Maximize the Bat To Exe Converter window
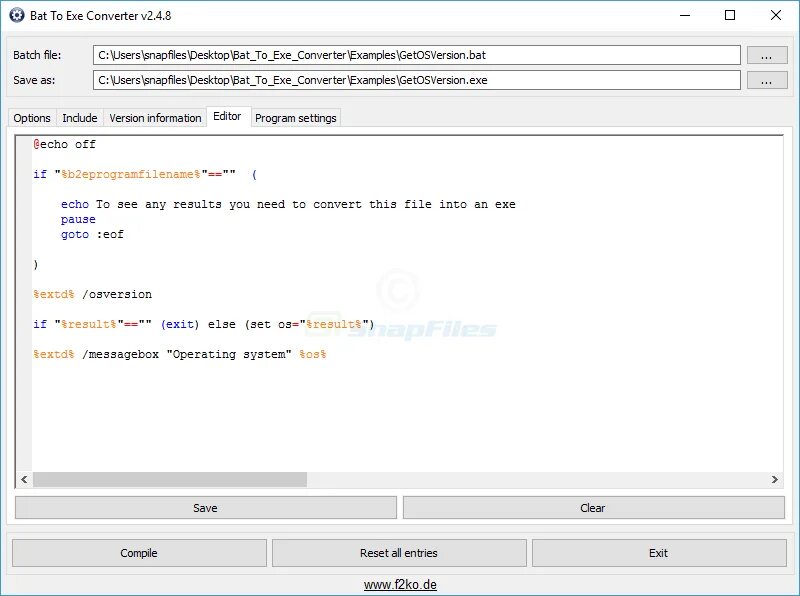Screen dimensions: 800x596 click(730, 15)
